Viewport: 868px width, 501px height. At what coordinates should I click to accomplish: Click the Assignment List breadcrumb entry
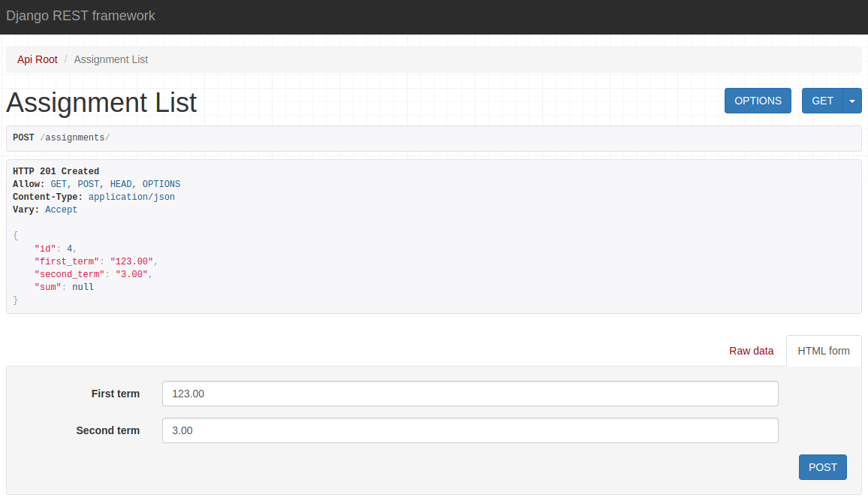tap(110, 59)
